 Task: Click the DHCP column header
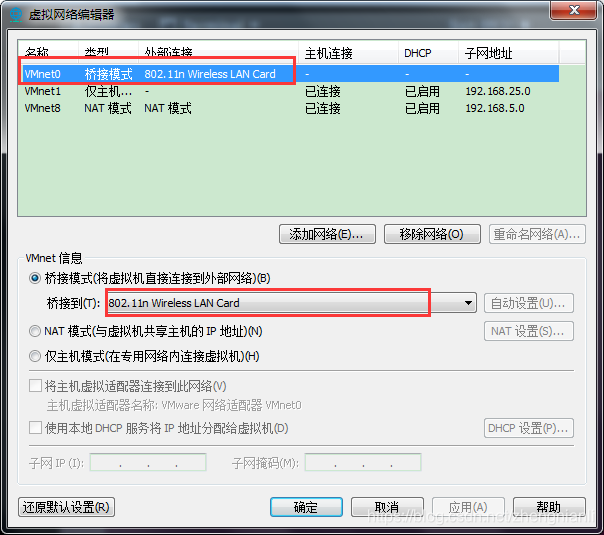(428, 53)
